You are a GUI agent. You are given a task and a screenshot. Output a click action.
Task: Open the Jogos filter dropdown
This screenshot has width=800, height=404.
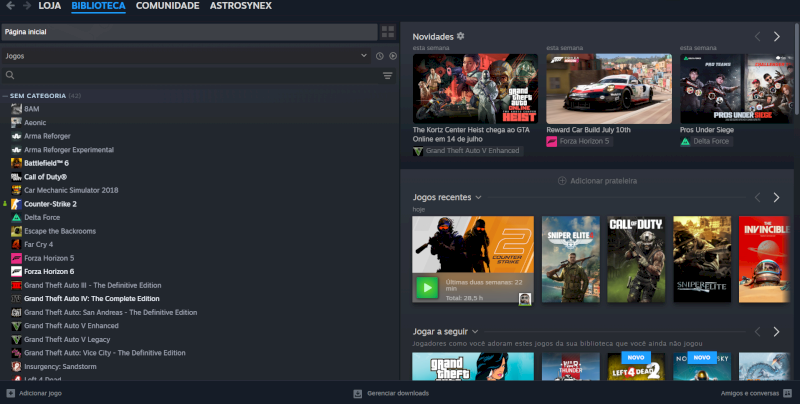coord(186,56)
